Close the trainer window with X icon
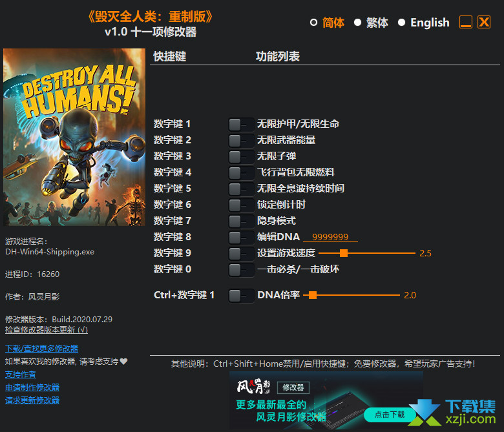 (484, 22)
